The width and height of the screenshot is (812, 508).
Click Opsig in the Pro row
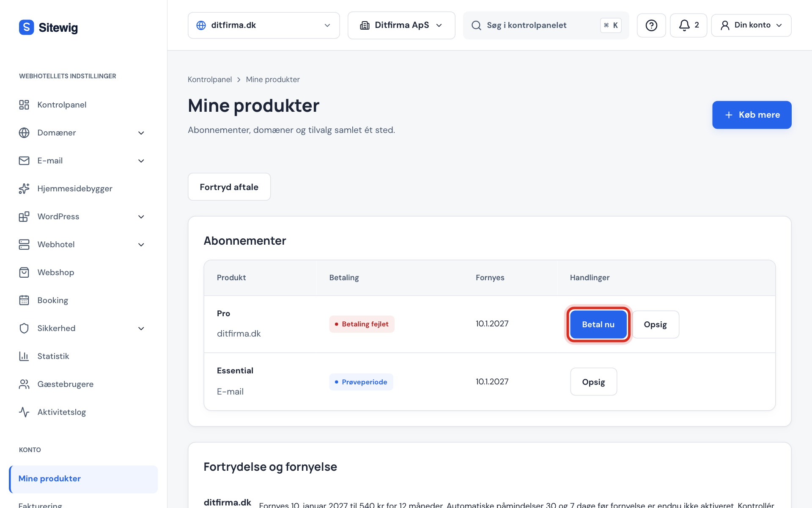(656, 324)
